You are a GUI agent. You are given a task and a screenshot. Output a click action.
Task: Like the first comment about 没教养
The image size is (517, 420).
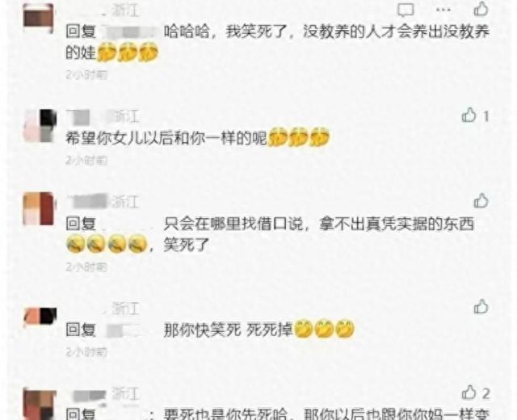pyautogui.click(x=481, y=9)
